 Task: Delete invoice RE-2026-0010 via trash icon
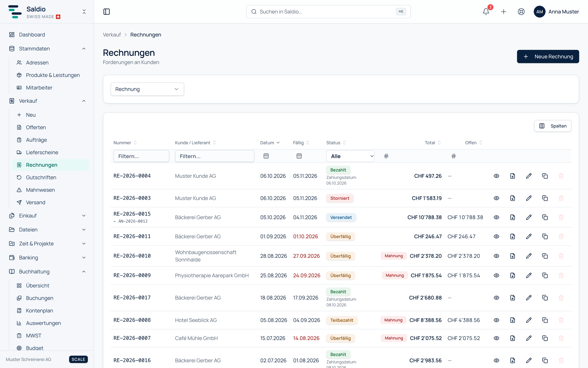(x=561, y=256)
